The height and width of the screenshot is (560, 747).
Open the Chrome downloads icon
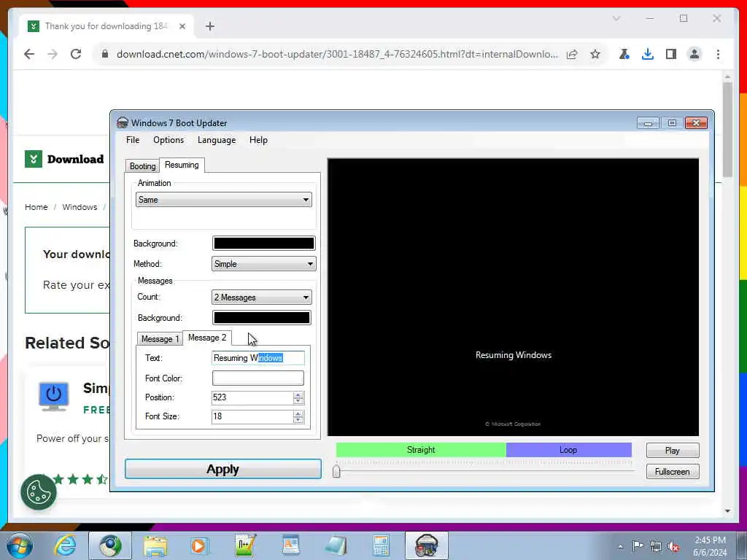pyautogui.click(x=648, y=54)
